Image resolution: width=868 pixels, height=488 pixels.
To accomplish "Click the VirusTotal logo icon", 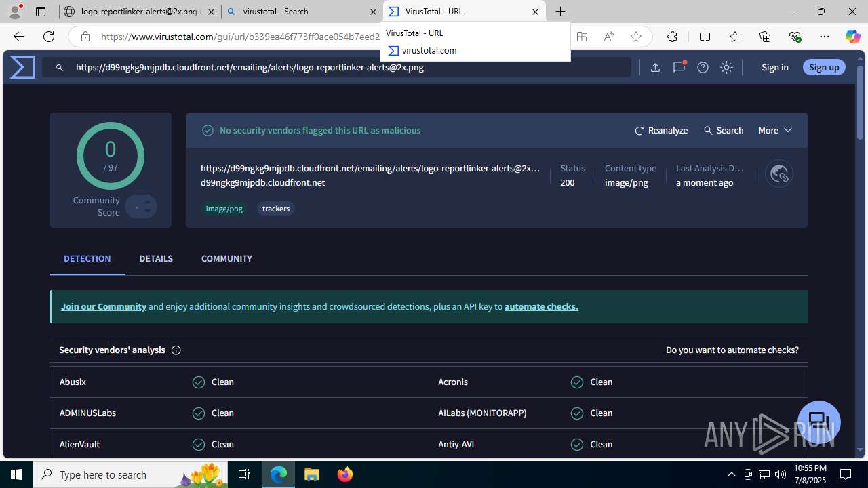I will pos(22,67).
